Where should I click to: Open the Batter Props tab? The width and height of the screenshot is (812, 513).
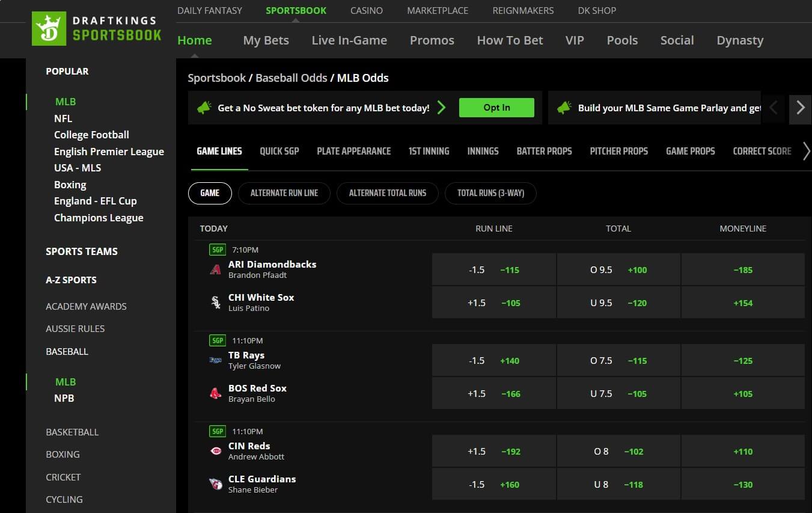click(x=545, y=151)
